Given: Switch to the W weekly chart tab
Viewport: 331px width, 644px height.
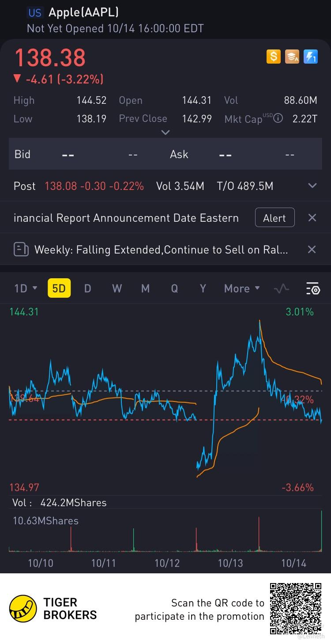Looking at the screenshot, I should pos(117,288).
